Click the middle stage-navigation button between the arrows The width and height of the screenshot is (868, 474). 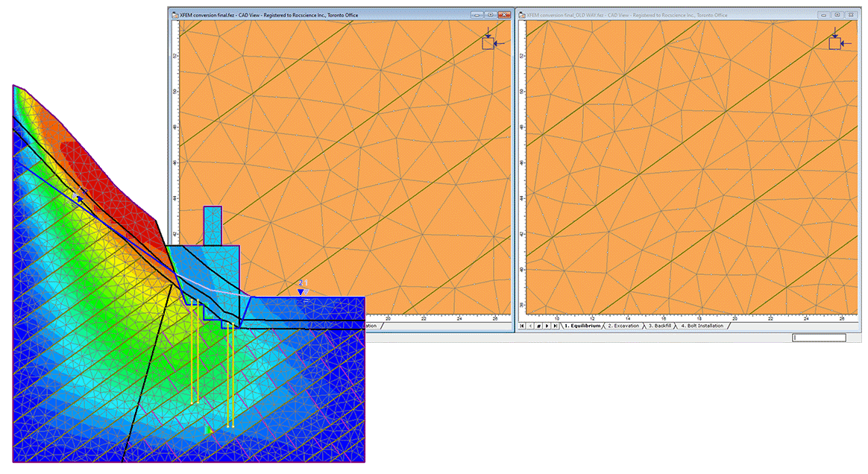538,326
